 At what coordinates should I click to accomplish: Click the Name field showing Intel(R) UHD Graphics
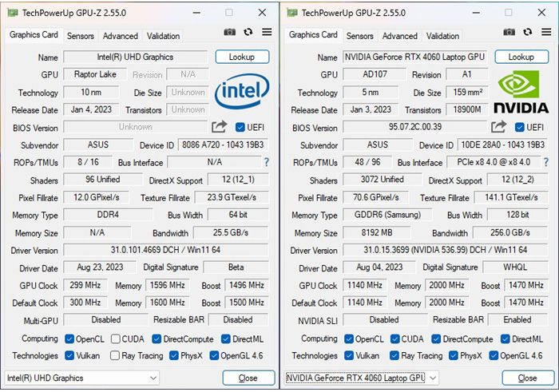tap(136, 57)
